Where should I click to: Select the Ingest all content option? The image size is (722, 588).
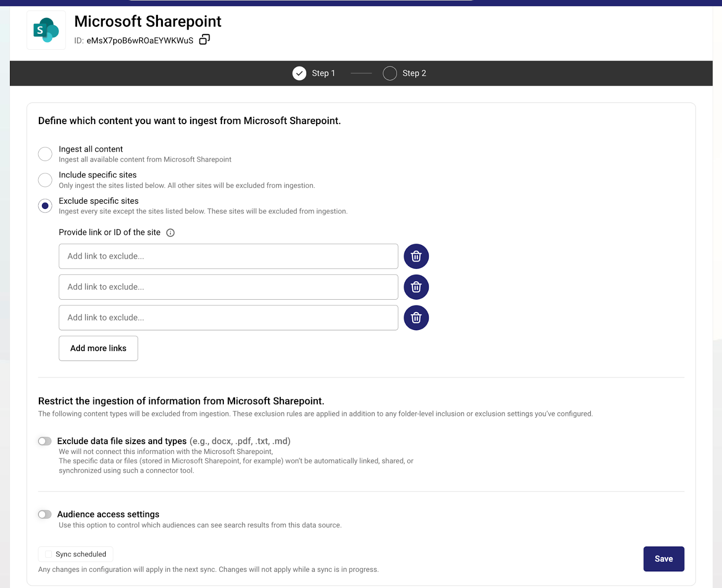45,154
